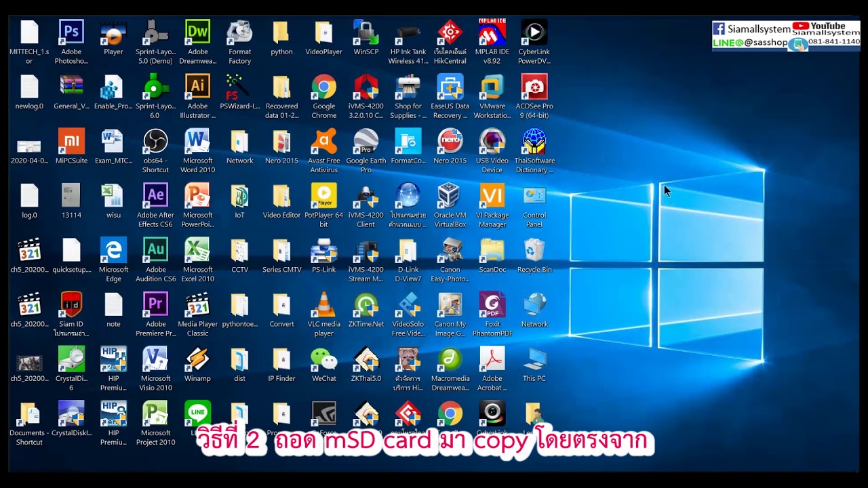Launch ACDSee Pro 9 (64-bit)
The image size is (868, 488).
pyautogui.click(x=534, y=87)
